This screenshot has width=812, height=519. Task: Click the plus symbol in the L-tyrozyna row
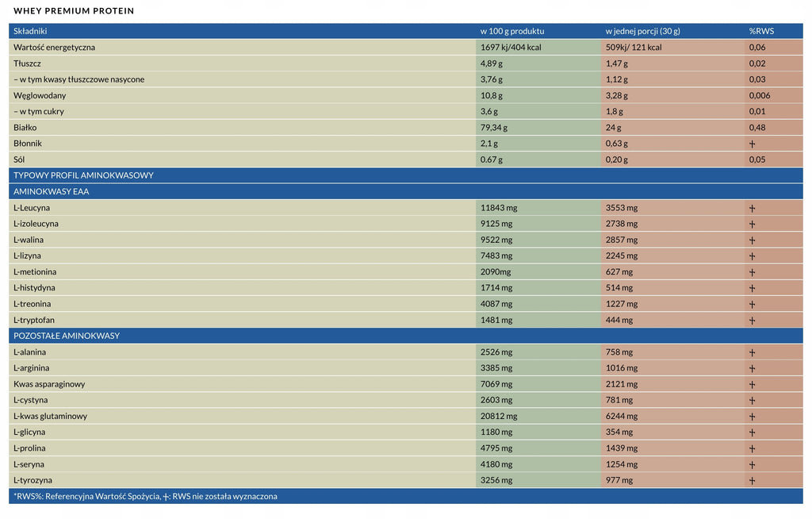752,481
